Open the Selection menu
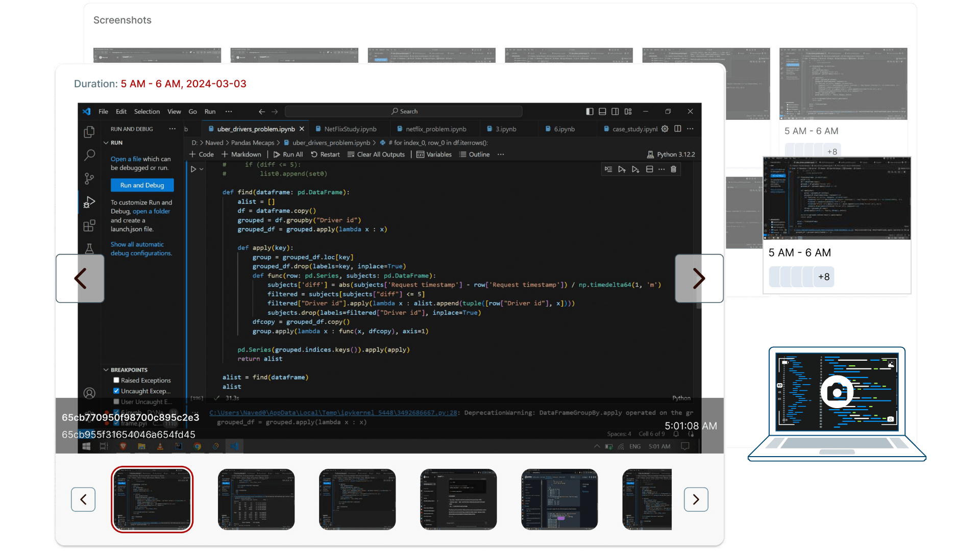 click(147, 111)
